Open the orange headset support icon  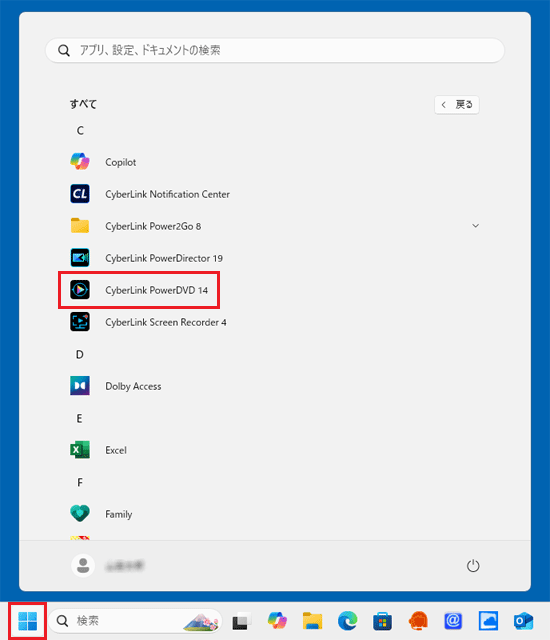tap(418, 621)
